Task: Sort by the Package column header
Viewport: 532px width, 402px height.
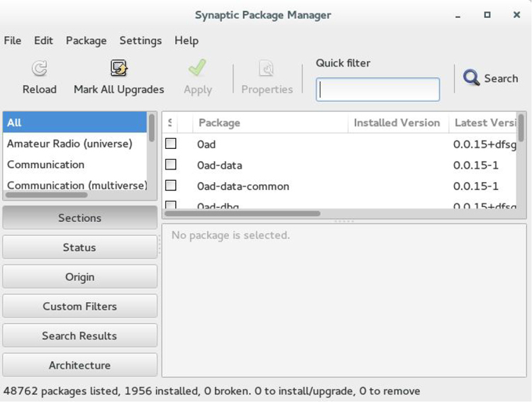Action: coord(270,123)
